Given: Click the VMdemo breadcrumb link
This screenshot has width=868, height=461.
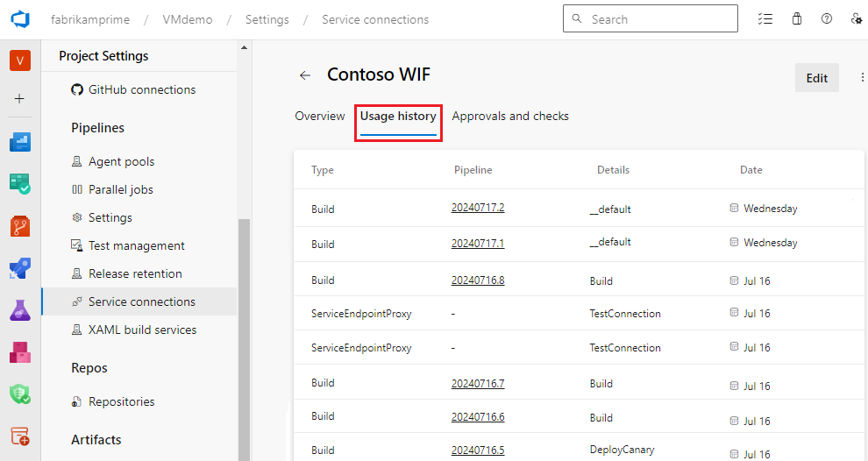Looking at the screenshot, I should click(188, 19).
